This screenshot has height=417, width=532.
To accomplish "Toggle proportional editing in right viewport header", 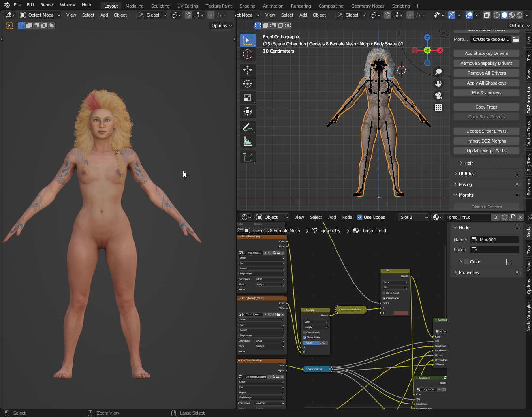I will [x=410, y=15].
